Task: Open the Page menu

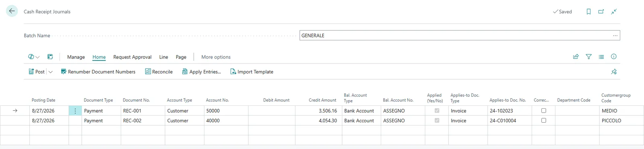Action: coord(181,57)
